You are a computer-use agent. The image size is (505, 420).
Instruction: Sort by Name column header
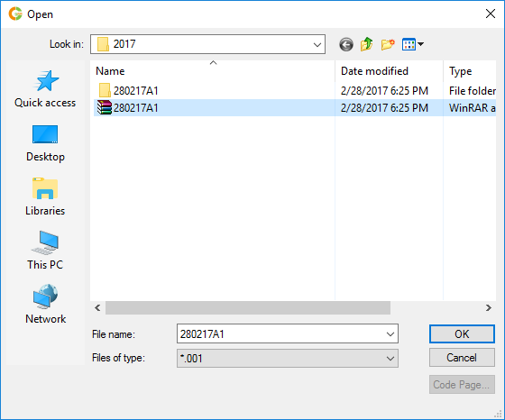tap(213, 71)
